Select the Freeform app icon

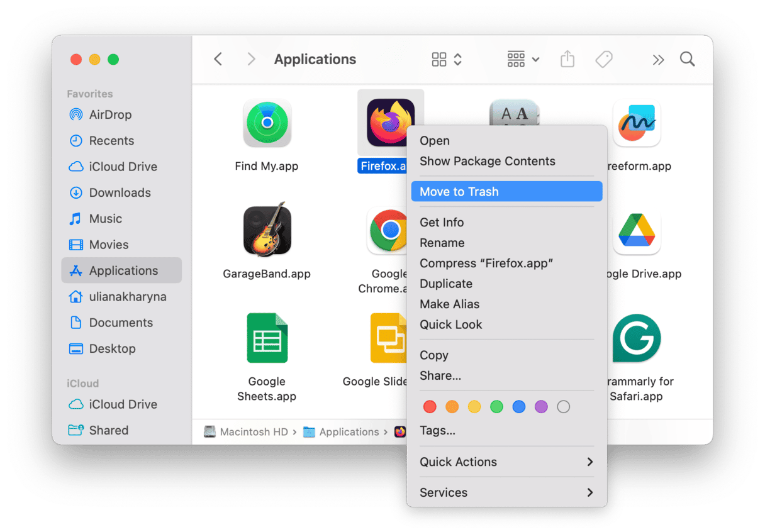(637, 123)
